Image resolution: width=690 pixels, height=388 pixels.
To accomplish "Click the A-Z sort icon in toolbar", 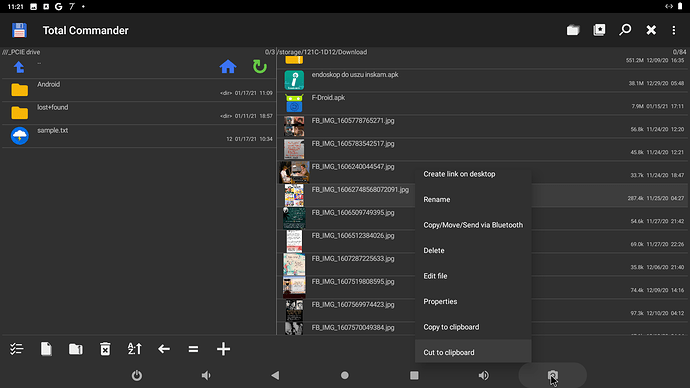I will [x=135, y=349].
